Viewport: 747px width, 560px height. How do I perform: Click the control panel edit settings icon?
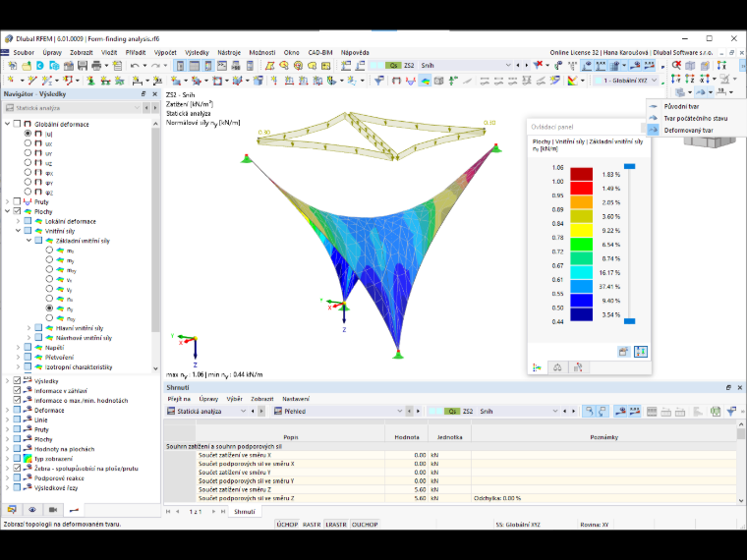tap(623, 352)
